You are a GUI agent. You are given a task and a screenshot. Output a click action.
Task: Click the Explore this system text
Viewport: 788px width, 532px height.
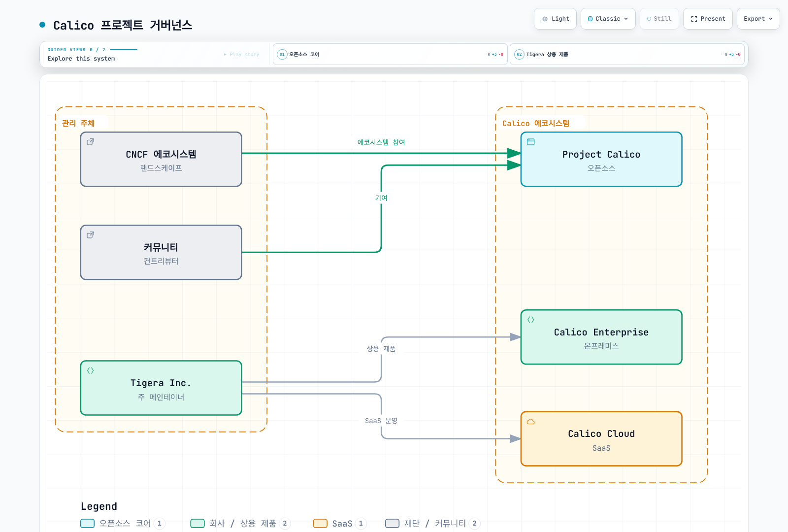click(81, 59)
